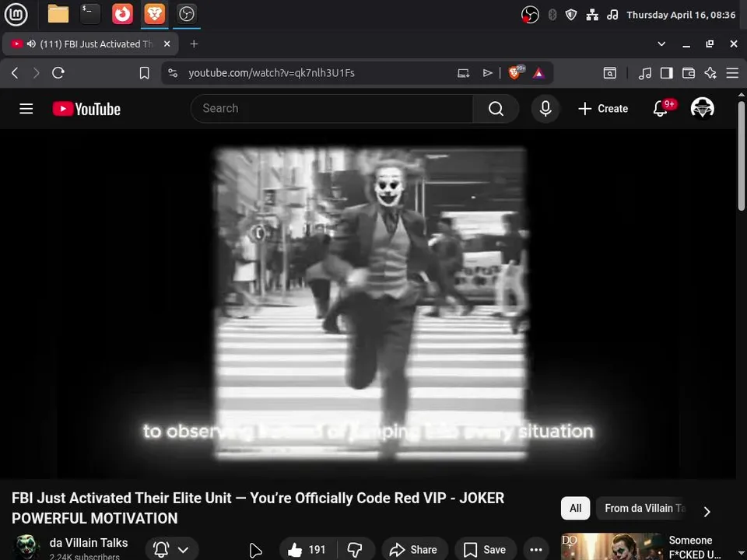Screen dimensions: 747x560
Task: Expand the tab search dropdown chevron
Action: coord(661,44)
